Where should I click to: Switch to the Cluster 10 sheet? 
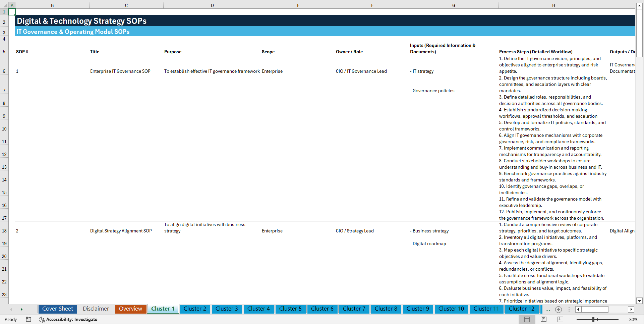point(451,309)
